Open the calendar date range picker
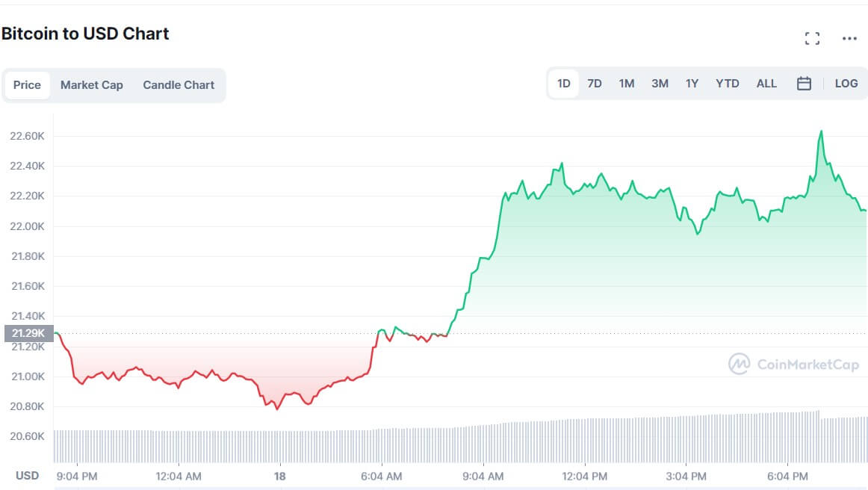This screenshot has width=868, height=490. tap(804, 84)
